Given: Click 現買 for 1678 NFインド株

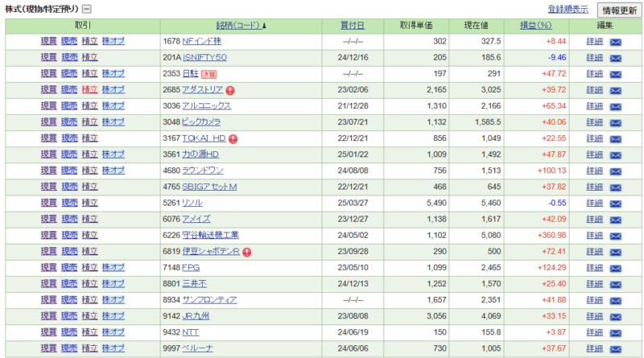Looking at the screenshot, I should click(x=48, y=41).
